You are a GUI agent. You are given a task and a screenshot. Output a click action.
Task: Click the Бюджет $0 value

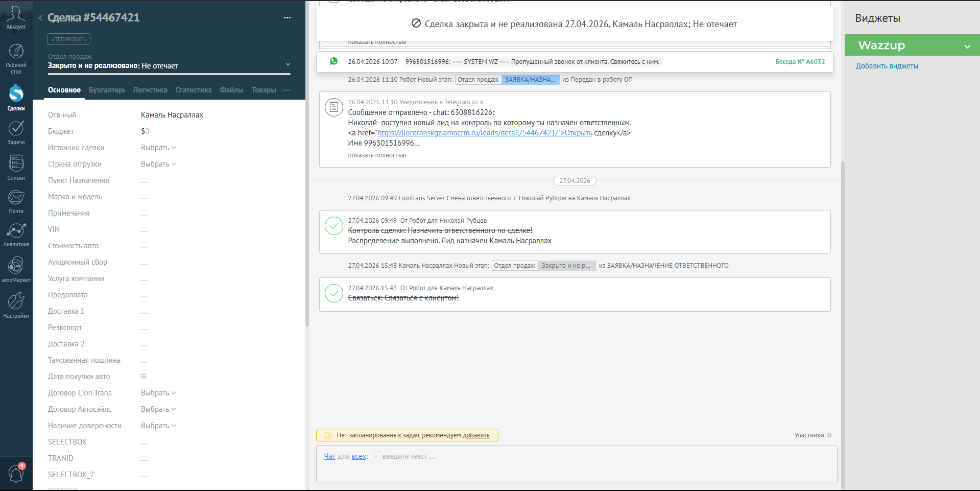point(145,131)
